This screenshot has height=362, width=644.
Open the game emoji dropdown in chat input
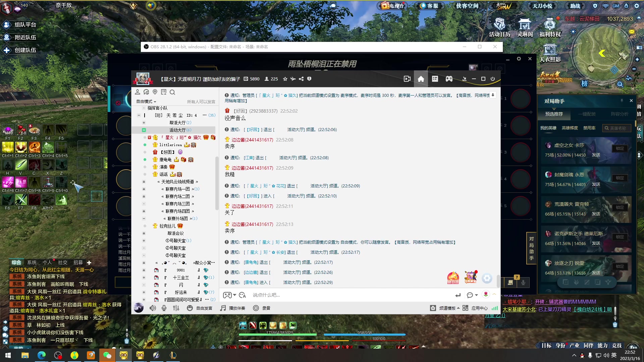click(x=230, y=295)
